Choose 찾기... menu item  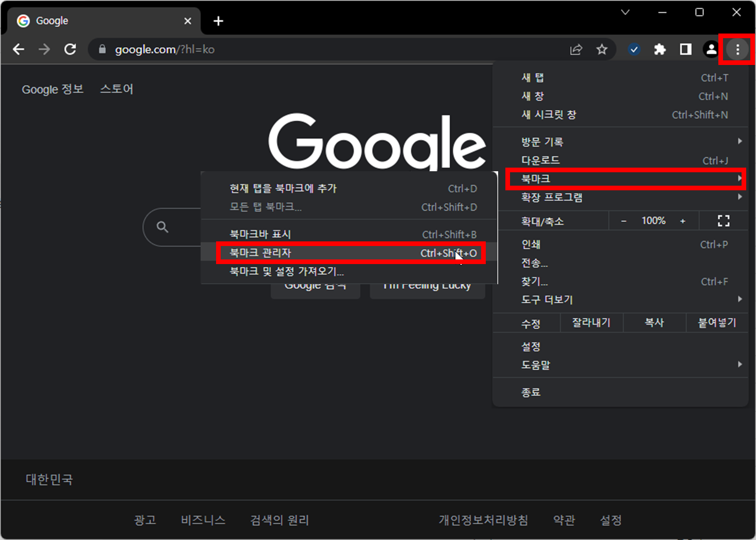621,282
